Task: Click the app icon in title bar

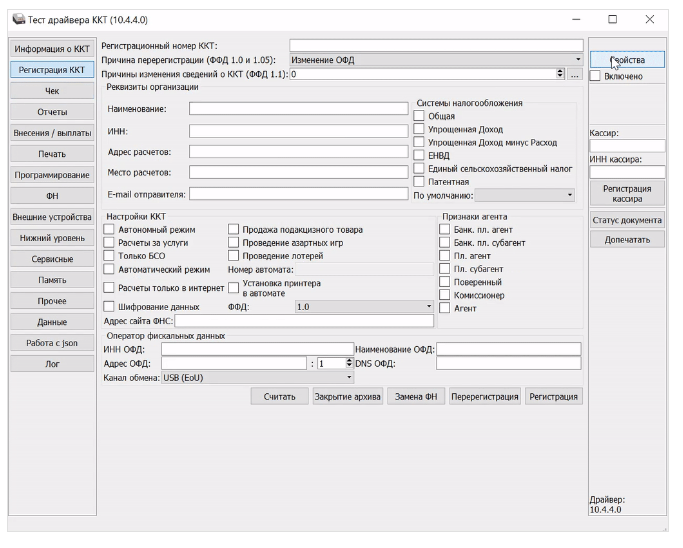Action: 18,19
